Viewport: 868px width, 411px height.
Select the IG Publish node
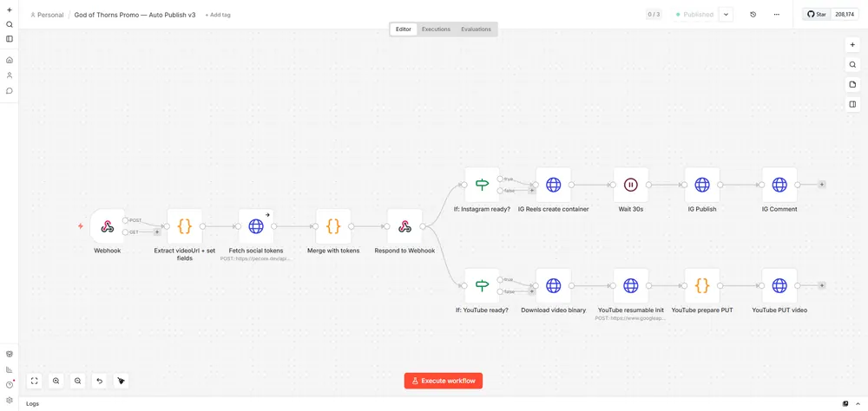pyautogui.click(x=702, y=185)
